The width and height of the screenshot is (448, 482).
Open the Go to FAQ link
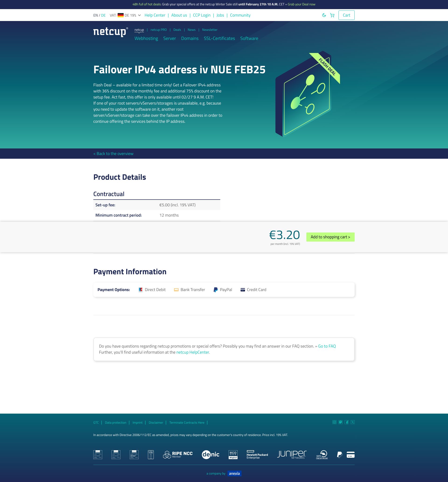point(327,346)
